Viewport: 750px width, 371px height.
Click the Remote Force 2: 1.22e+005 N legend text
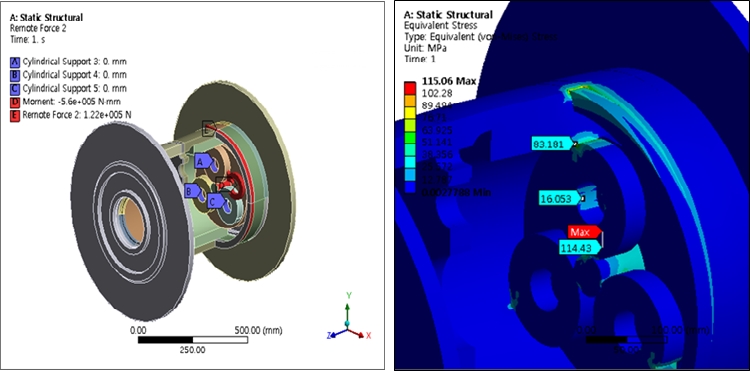point(77,116)
